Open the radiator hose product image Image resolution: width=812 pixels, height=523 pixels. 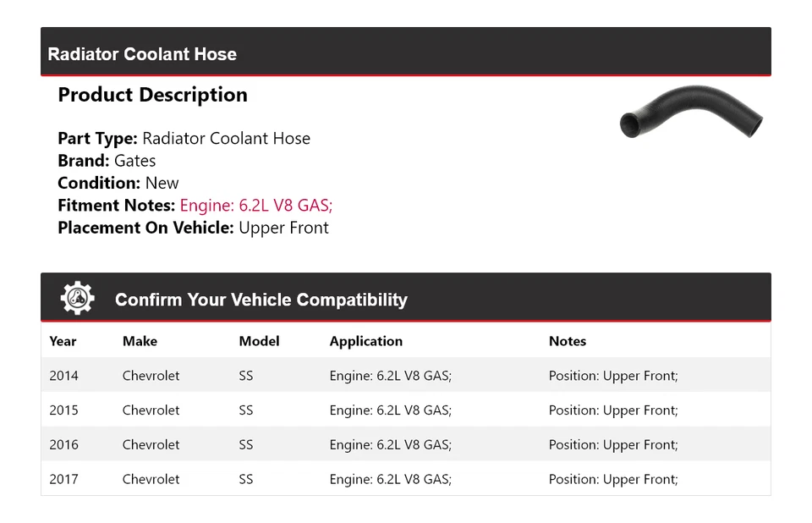click(x=691, y=113)
